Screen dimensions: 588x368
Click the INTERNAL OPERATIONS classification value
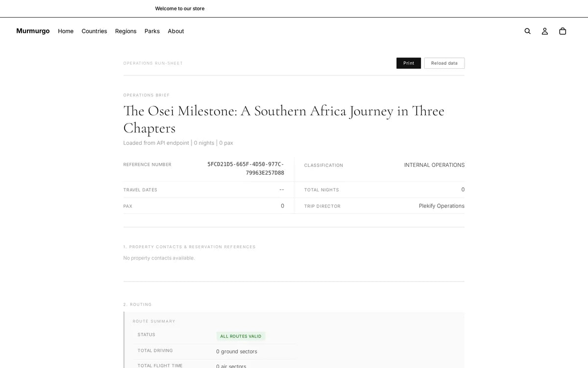pyautogui.click(x=434, y=165)
